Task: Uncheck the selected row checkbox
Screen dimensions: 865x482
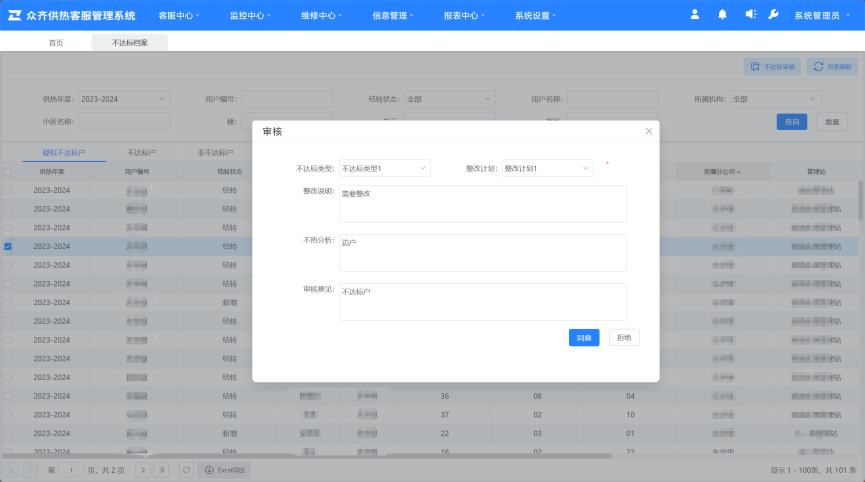Action: click(8, 246)
